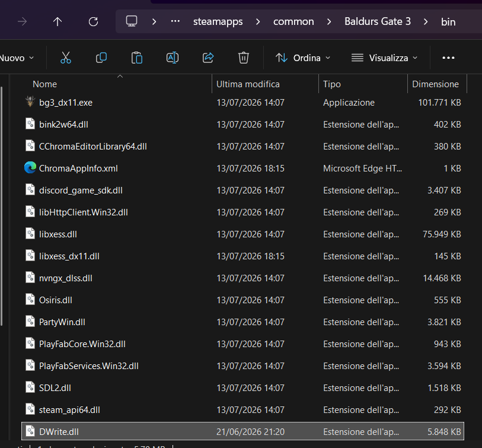Click the Cut scissors icon
The image size is (482, 448).
65,58
